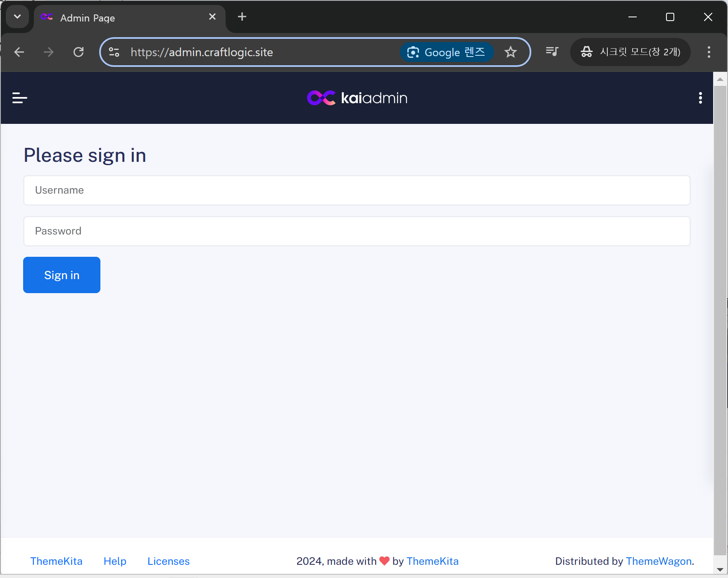
Task: Open Google Lens search
Action: pos(447,52)
